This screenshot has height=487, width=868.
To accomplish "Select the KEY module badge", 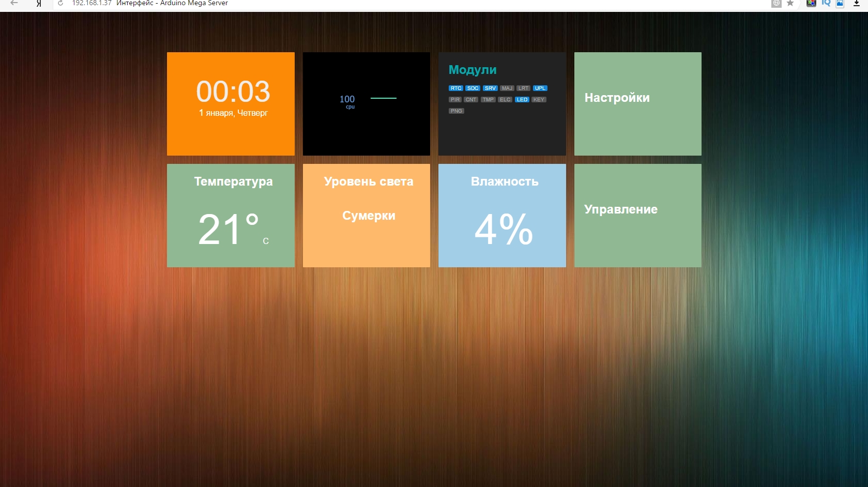I will pos(539,100).
